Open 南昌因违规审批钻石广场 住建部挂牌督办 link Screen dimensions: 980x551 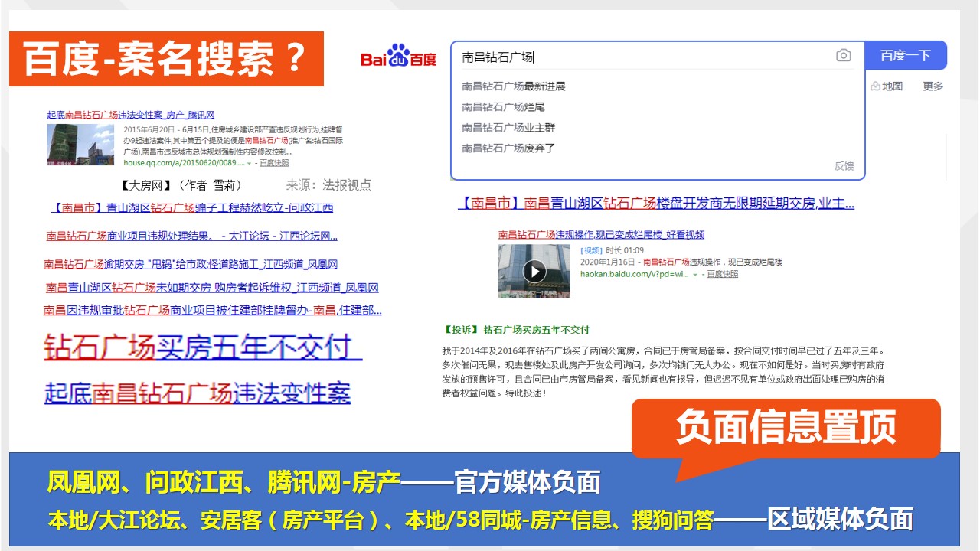(213, 310)
